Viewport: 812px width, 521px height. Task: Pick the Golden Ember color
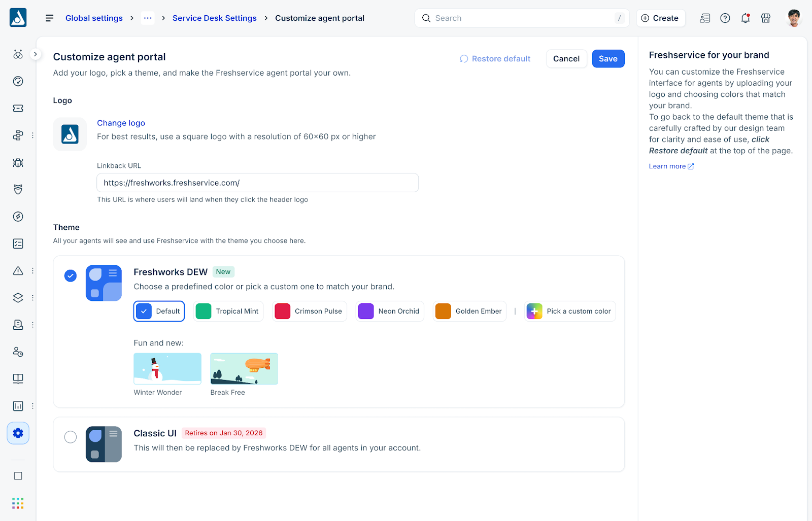click(x=469, y=311)
